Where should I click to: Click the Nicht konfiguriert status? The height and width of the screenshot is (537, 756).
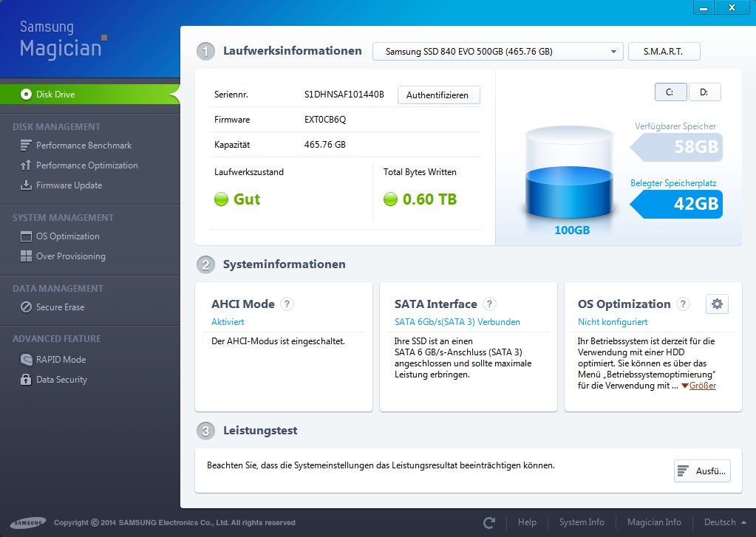[x=613, y=322]
